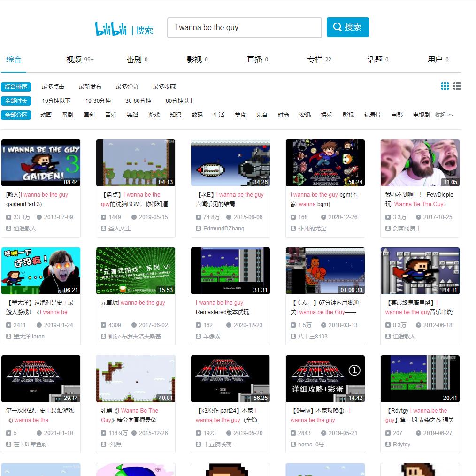Viewport: 476px width, 476px height.
Task: Switch to grid view layout
Action: tap(445, 86)
